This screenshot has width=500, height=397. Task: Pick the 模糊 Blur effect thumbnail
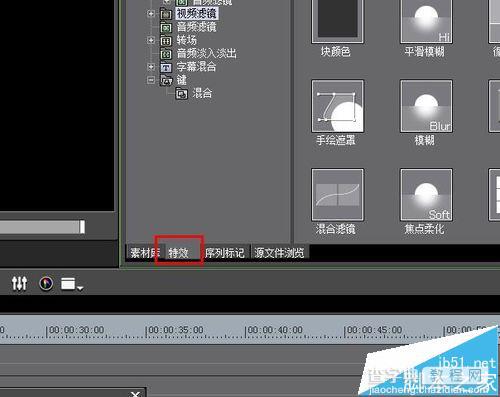(x=426, y=106)
